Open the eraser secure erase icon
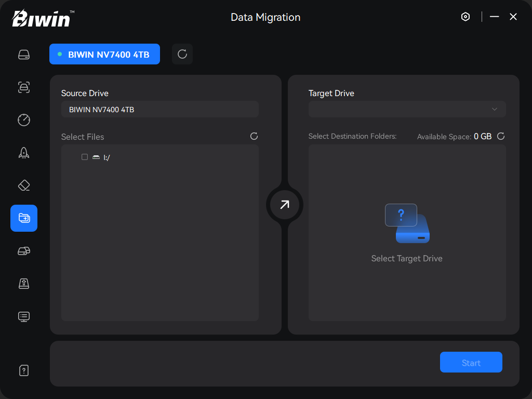 click(24, 185)
